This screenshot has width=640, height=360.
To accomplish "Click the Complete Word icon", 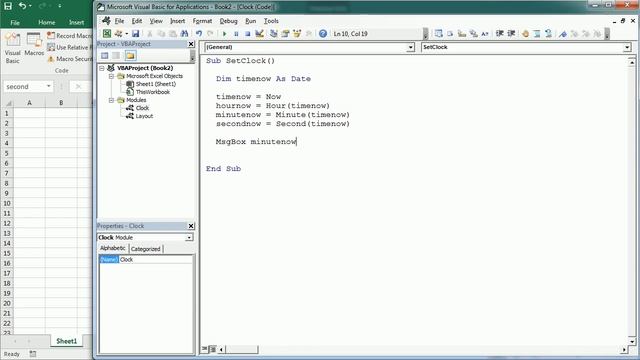I will (484, 34).
